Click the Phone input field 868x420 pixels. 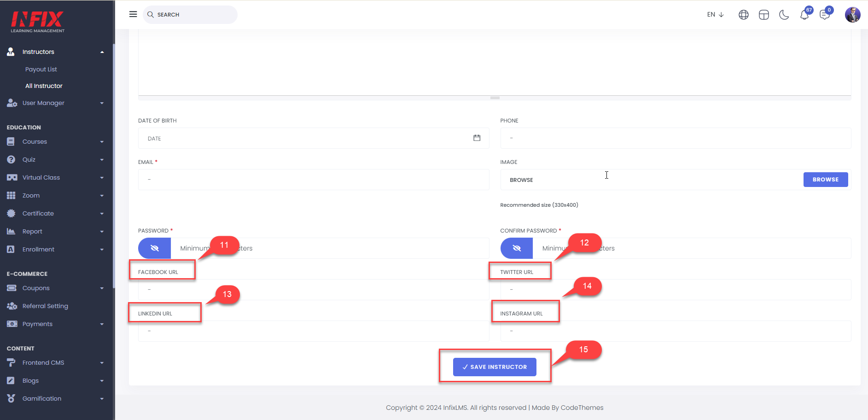(x=676, y=138)
